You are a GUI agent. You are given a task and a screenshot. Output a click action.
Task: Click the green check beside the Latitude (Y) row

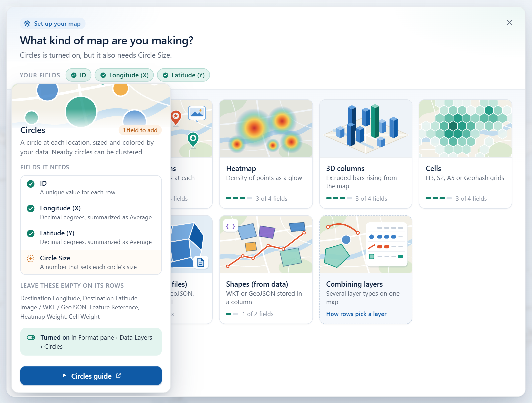31,233
